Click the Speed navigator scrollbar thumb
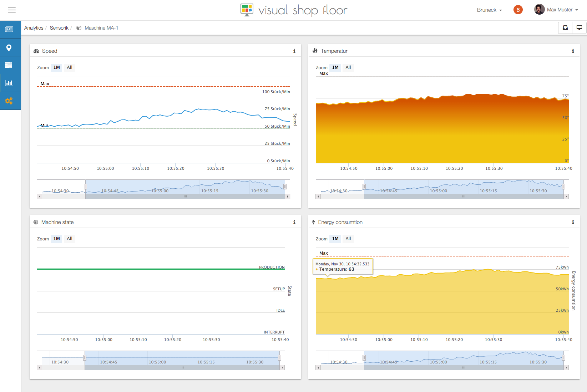This screenshot has width=587, height=392. point(185,197)
